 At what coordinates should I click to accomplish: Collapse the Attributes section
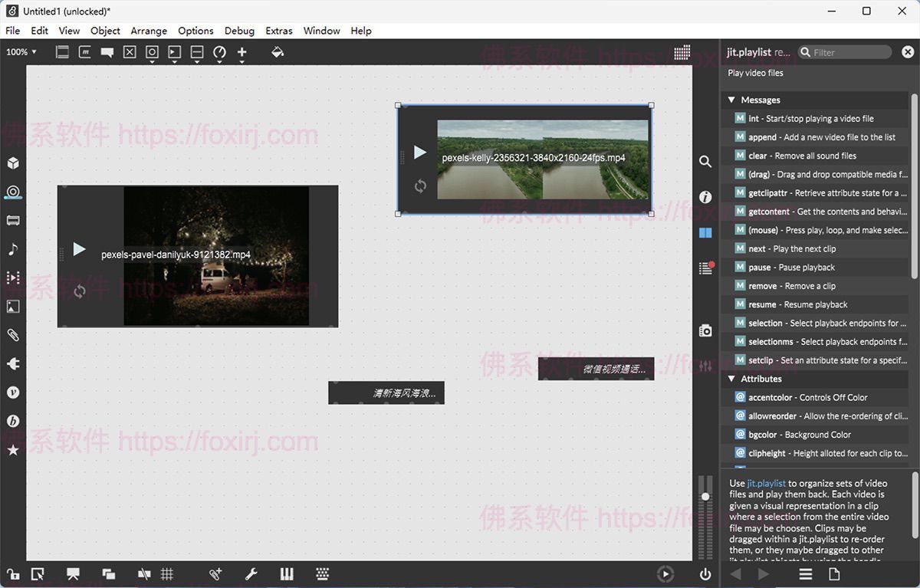point(731,379)
